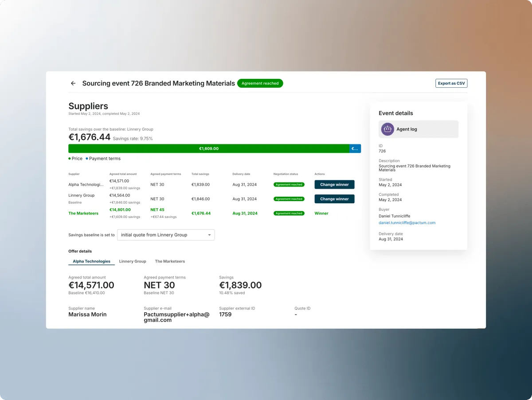The width and height of the screenshot is (532, 400).
Task: Click the large €14,571.00 agreed total amount
Action: [x=91, y=285]
